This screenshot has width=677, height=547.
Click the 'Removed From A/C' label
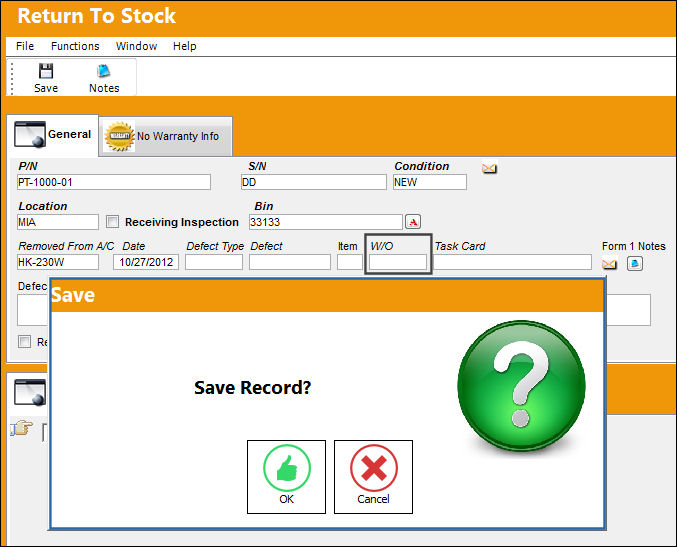tap(66, 246)
